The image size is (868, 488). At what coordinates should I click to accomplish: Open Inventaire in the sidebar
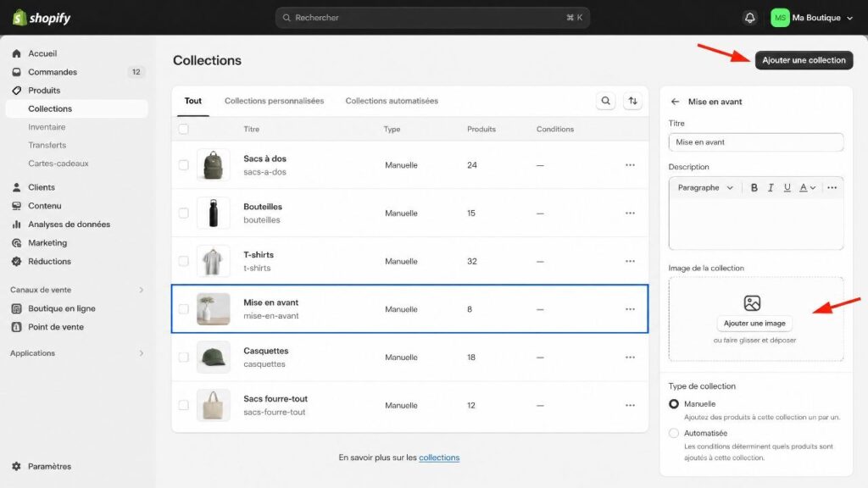pos(47,127)
